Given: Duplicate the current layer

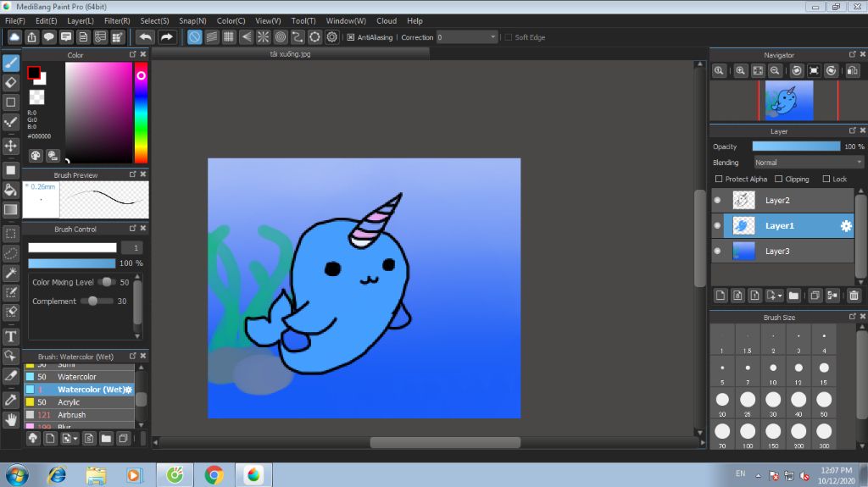Looking at the screenshot, I should click(x=815, y=296).
